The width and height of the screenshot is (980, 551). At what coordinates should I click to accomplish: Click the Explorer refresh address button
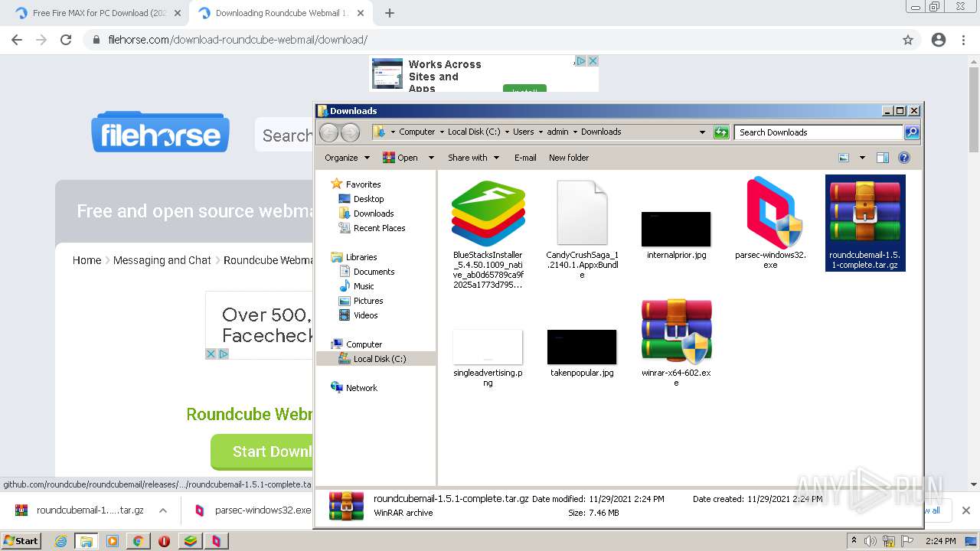click(x=721, y=132)
